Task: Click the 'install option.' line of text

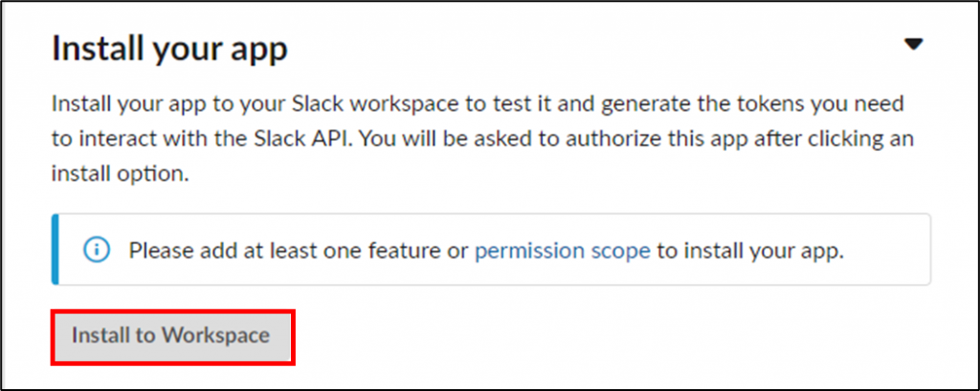Action: pos(120,174)
